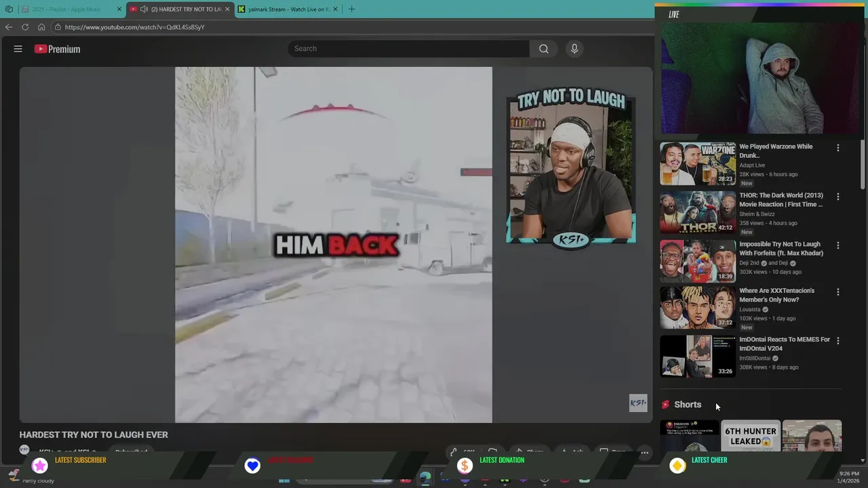The width and height of the screenshot is (868, 488).
Task: Click KSI channel watermark in video corner
Action: coord(638,403)
